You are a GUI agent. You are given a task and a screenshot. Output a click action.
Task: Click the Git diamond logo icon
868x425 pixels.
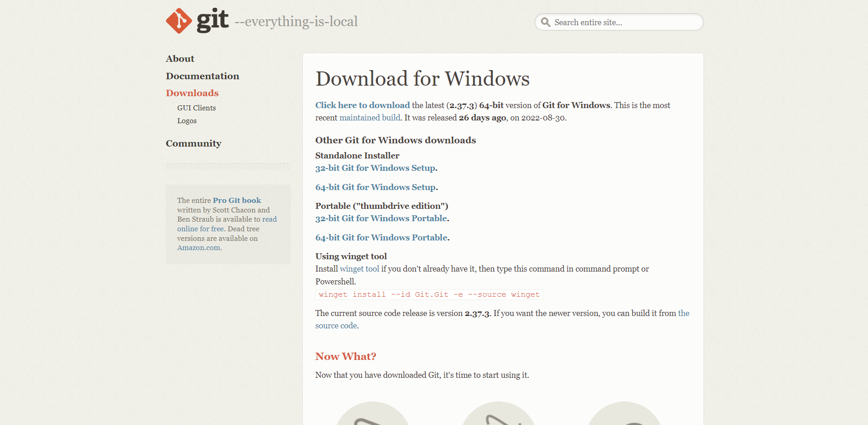click(179, 21)
